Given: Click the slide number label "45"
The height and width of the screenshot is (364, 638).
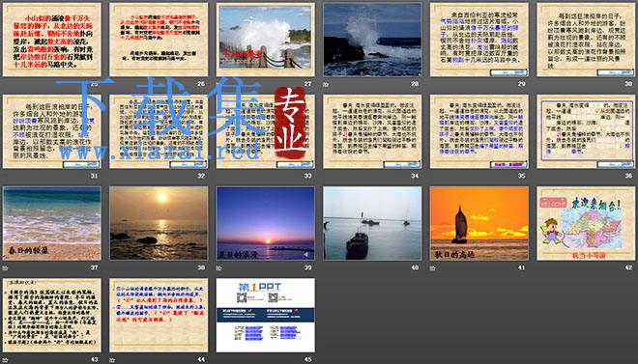Looking at the screenshot, I should 308,359.
